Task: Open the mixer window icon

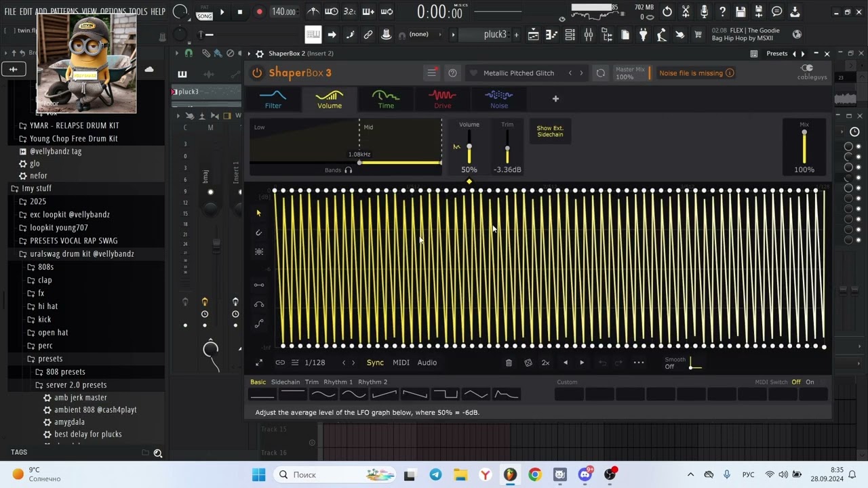Action: tap(588, 35)
